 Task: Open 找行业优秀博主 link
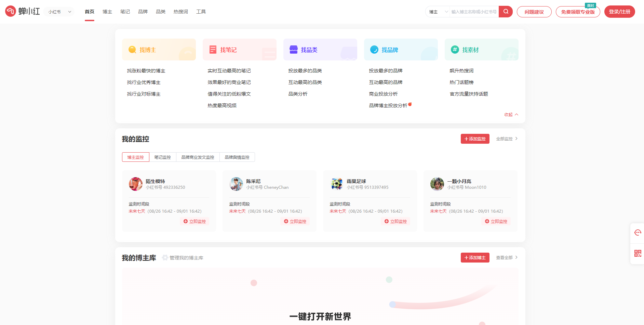(144, 82)
